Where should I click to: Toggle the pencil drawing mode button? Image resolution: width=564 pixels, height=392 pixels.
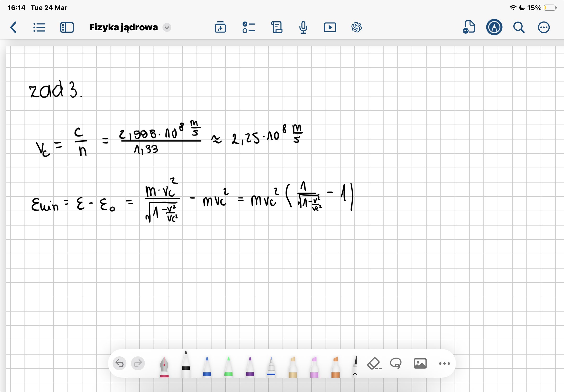click(x=494, y=27)
